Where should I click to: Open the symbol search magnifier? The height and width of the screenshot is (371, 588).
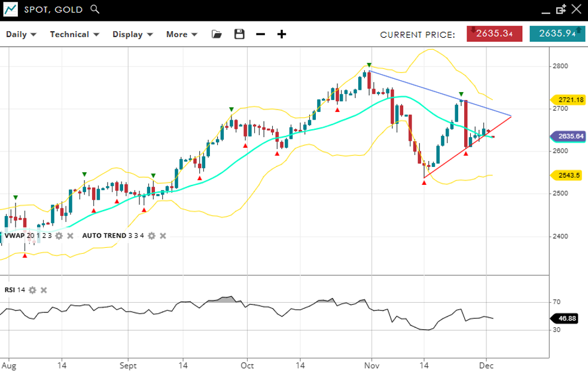coord(95,10)
